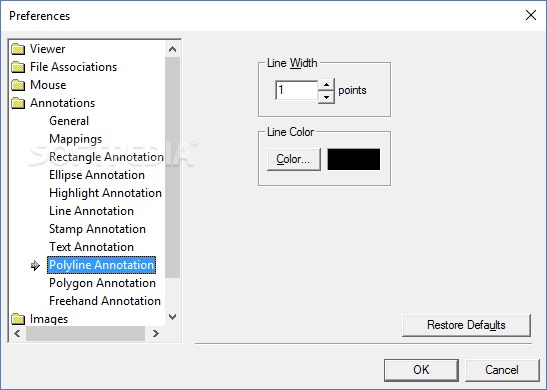This screenshot has width=547, height=390.
Task: Open the Color... picker button
Action: tap(294, 159)
